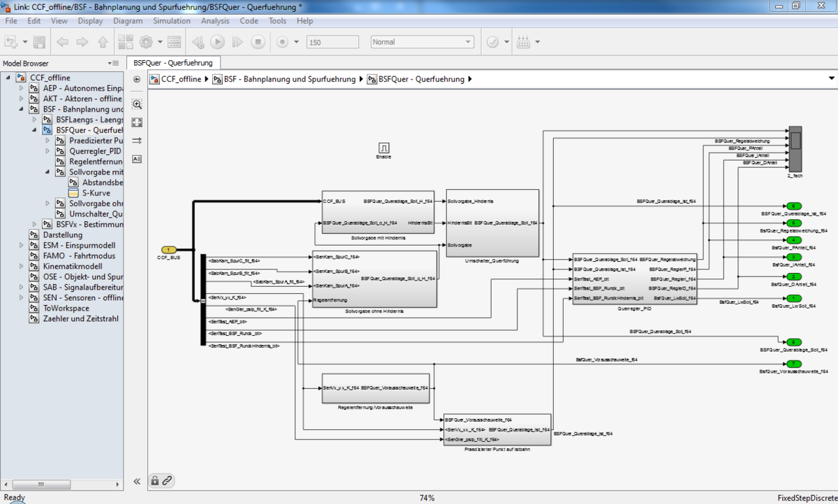Open Model Configuration Parameters gear icon
Screen dimensions: 838x504
[x=146, y=42]
